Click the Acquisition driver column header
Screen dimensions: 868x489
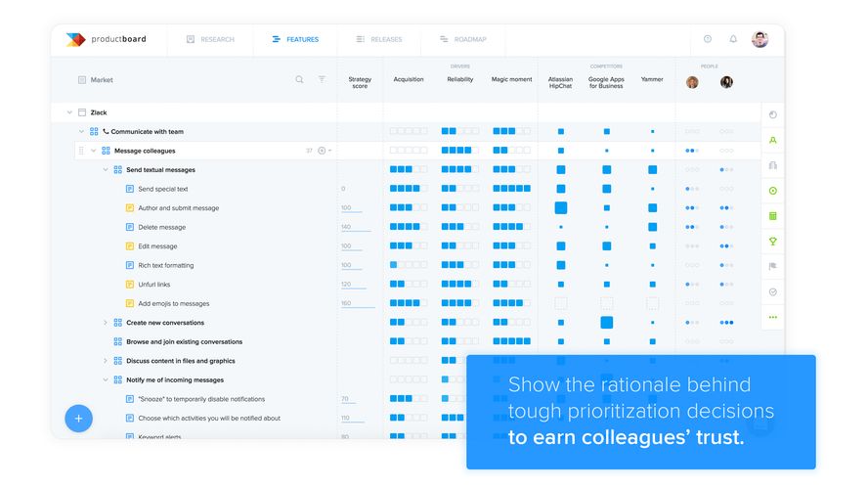pos(409,79)
